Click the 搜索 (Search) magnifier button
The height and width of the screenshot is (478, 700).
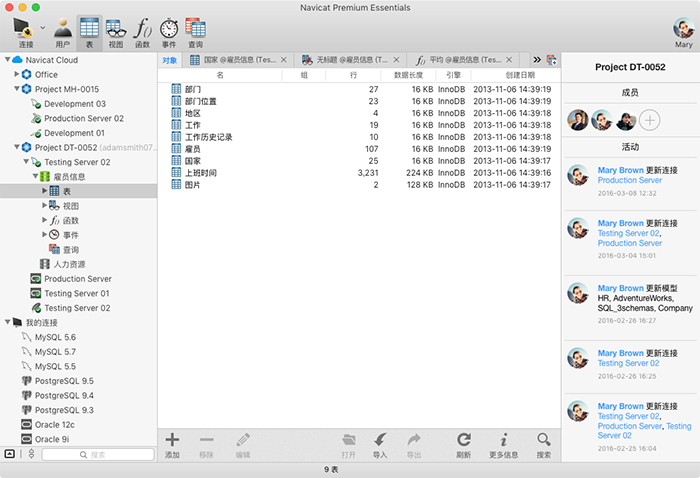(x=544, y=445)
